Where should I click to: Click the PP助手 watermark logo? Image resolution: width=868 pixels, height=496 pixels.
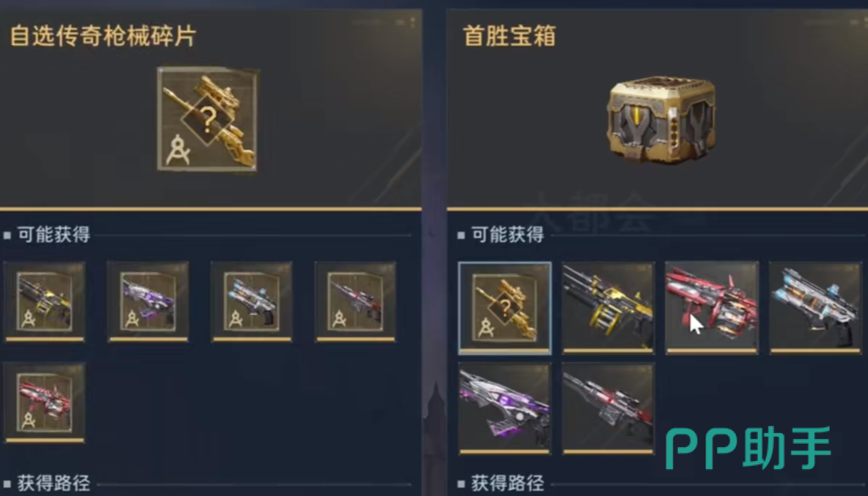[748, 448]
